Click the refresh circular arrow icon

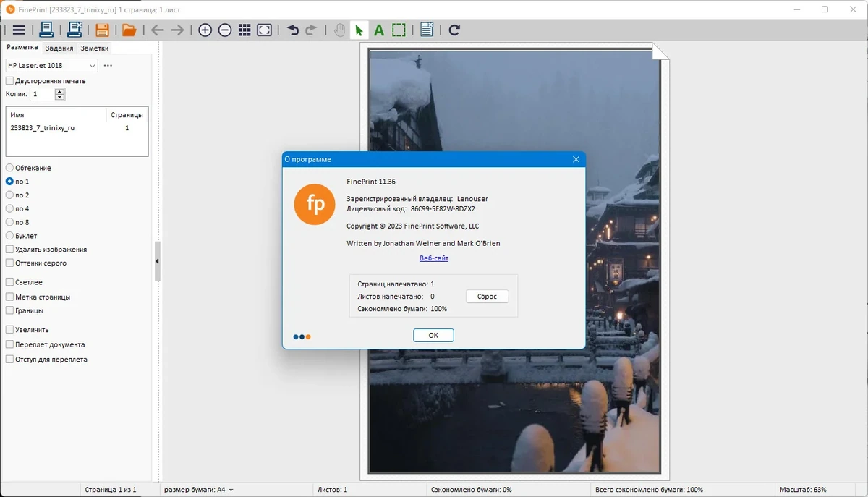(454, 30)
